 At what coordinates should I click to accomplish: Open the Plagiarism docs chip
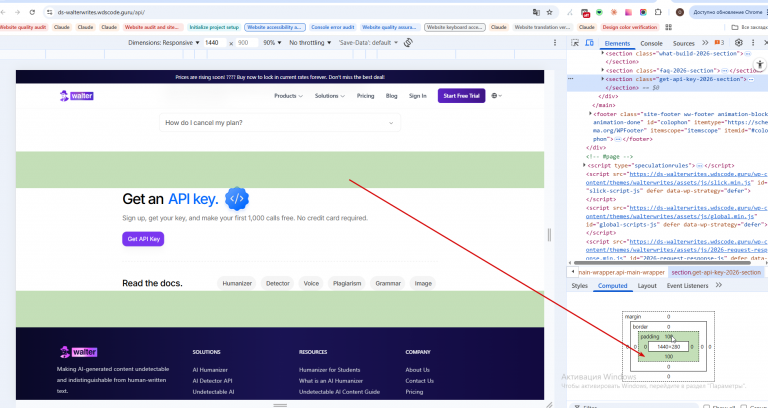click(x=347, y=283)
